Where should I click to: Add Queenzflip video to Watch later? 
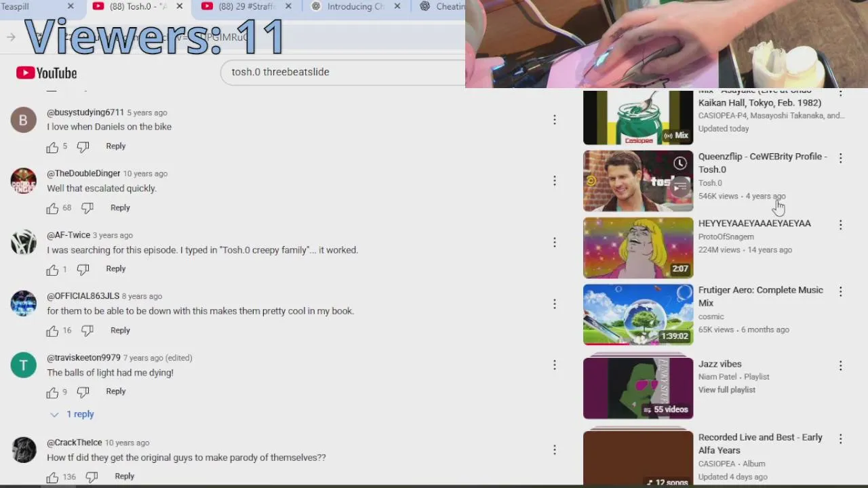pyautogui.click(x=680, y=163)
